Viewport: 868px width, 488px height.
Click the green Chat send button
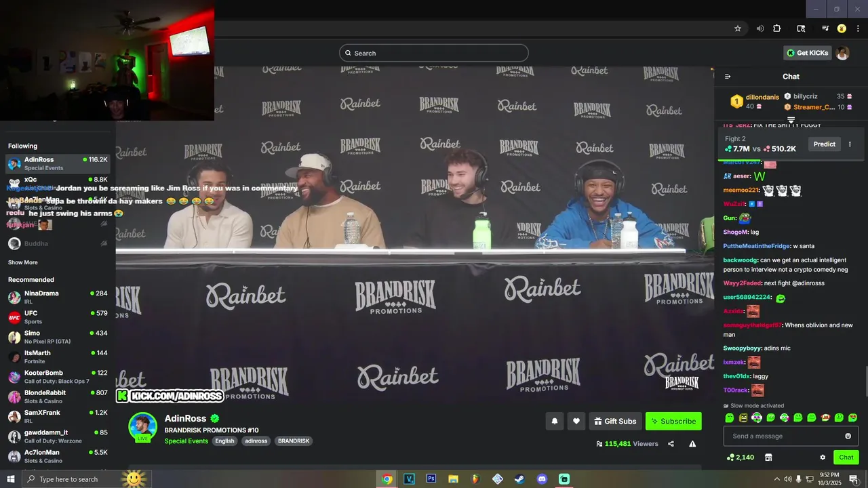click(x=846, y=457)
